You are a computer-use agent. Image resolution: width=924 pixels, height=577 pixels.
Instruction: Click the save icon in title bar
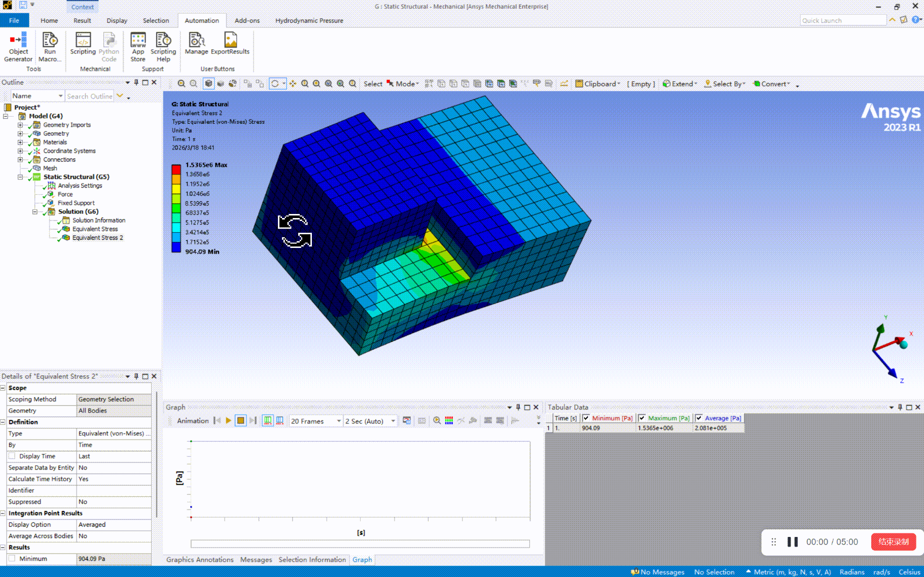click(23, 5)
